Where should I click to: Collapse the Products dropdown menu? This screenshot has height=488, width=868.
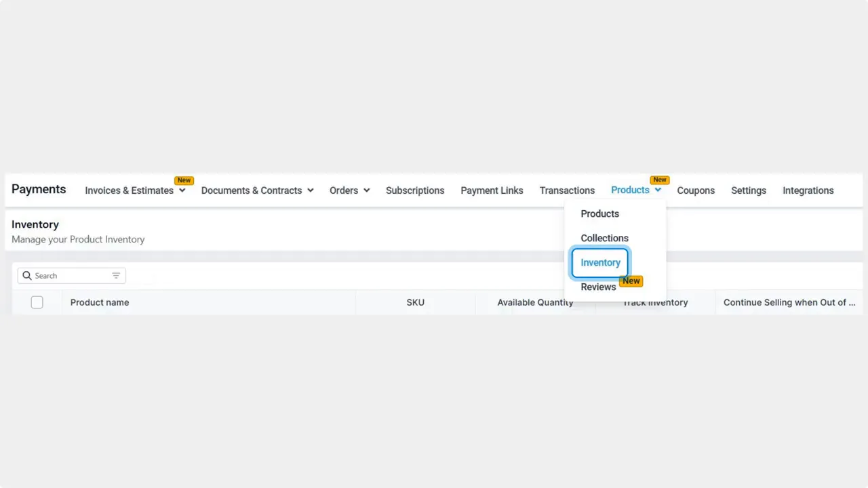point(656,190)
